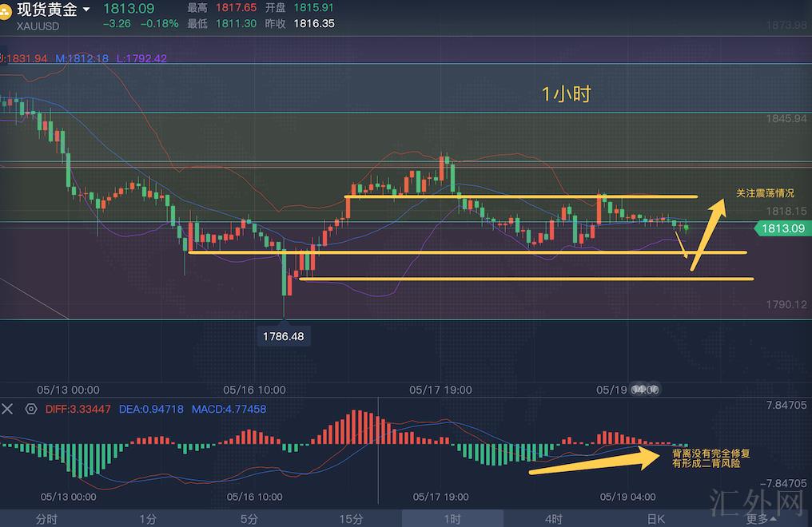Click the 1786.48 low price label
812x527 pixels.
pos(283,336)
